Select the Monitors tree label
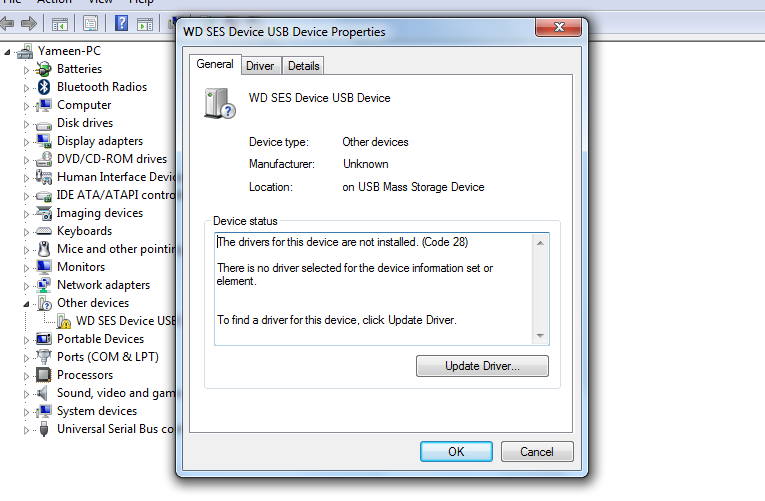Screen dimensions: 765x501 81,267
